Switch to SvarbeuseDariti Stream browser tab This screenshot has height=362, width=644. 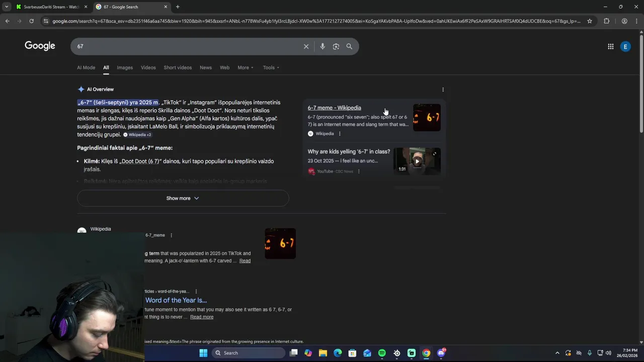51,7
